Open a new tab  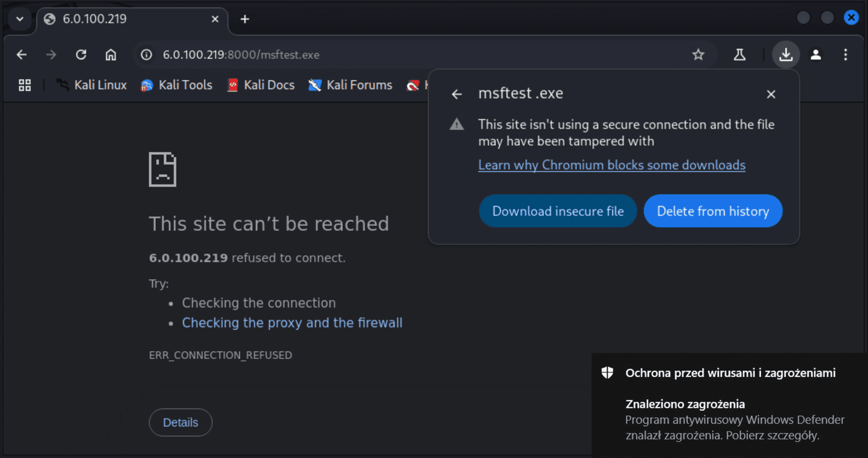[245, 19]
